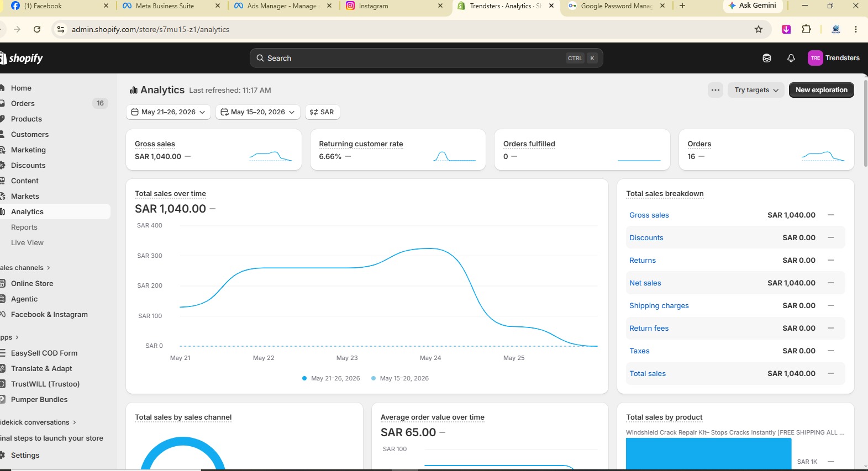Click Discounts link in breakdown

click(646, 238)
